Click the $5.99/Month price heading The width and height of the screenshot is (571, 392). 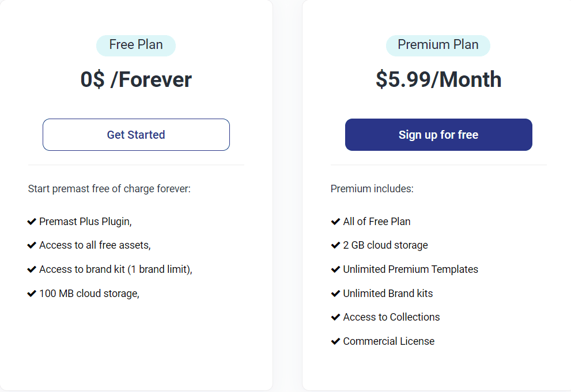coord(438,79)
